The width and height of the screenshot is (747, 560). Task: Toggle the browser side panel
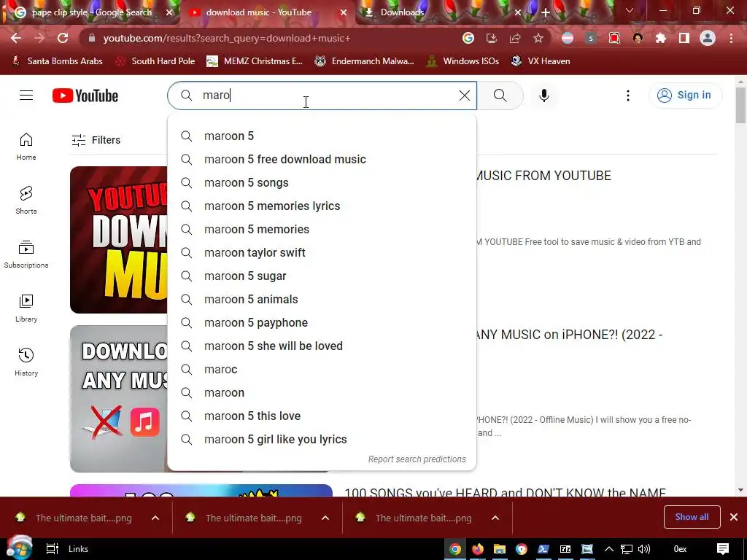point(684,38)
